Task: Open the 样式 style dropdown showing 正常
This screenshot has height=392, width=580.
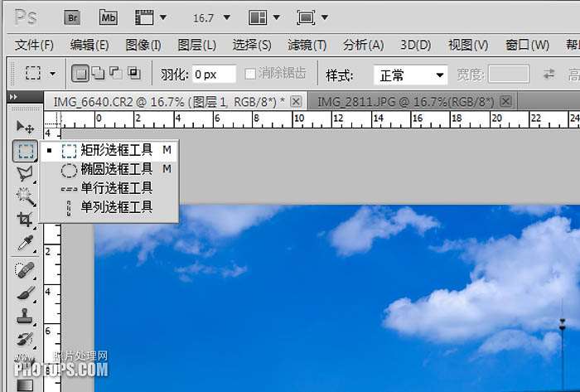Action: [411, 75]
